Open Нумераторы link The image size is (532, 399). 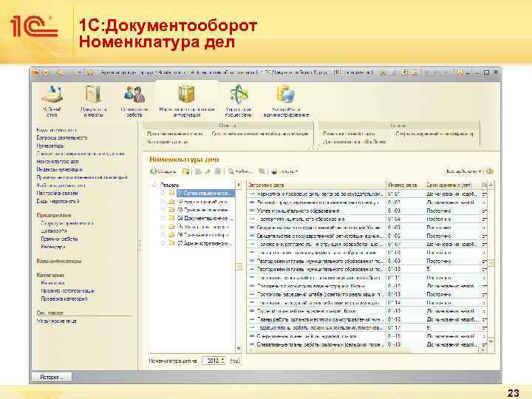(50, 146)
